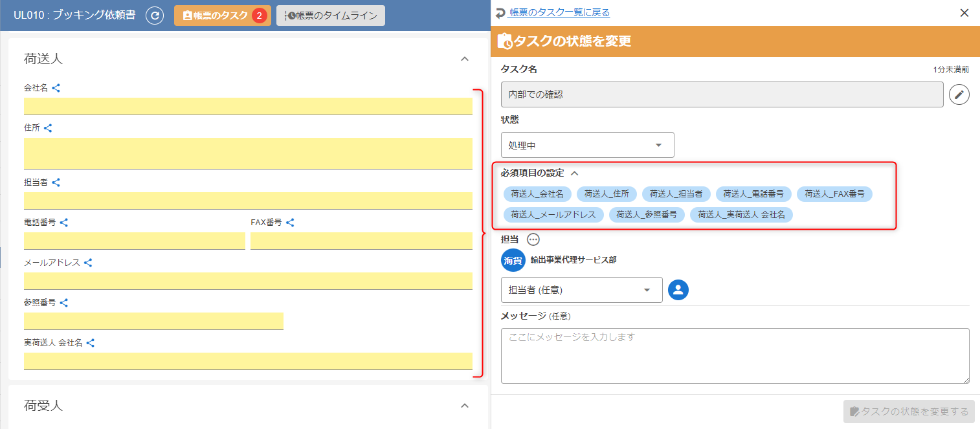Click the share icon next to 担当者

tap(56, 182)
